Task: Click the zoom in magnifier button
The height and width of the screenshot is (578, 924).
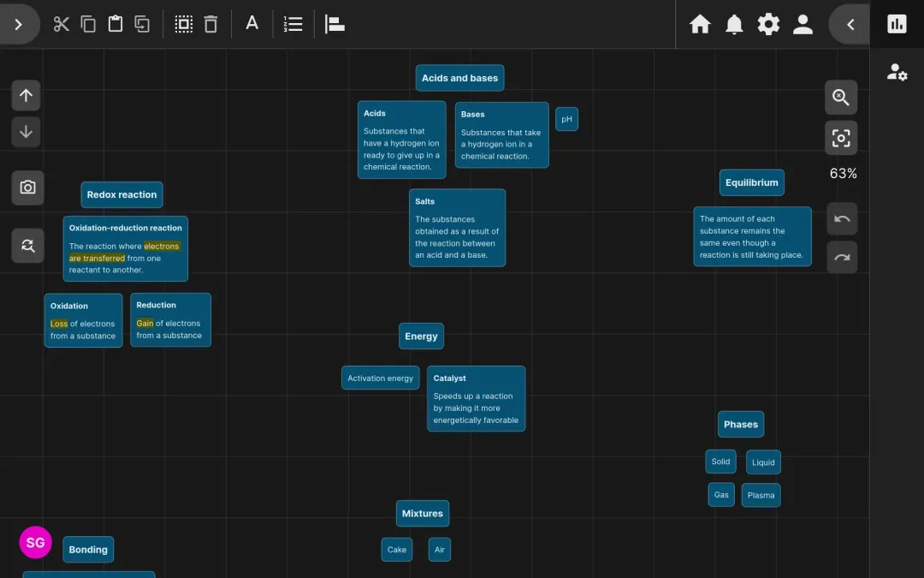Action: pyautogui.click(x=841, y=98)
